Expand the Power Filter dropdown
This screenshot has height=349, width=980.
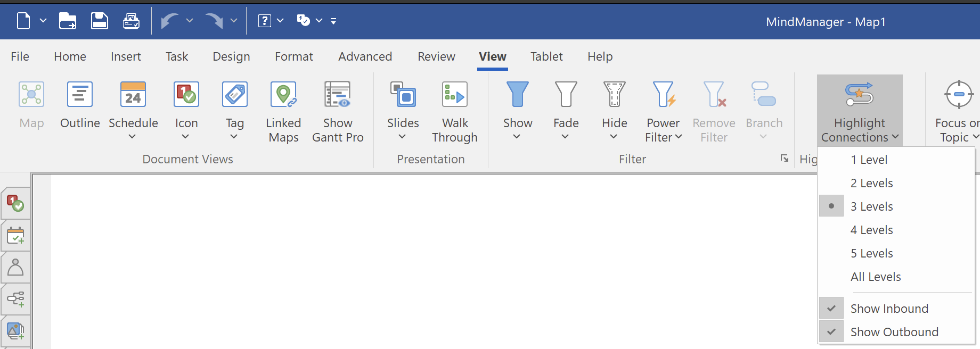(663, 137)
